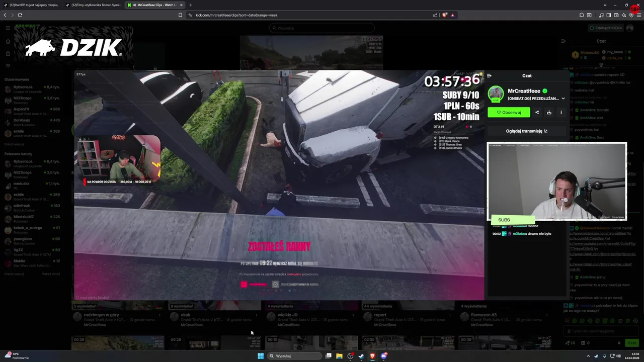Expand the stream title chevron under MrCreatifeee

[x=563, y=99]
